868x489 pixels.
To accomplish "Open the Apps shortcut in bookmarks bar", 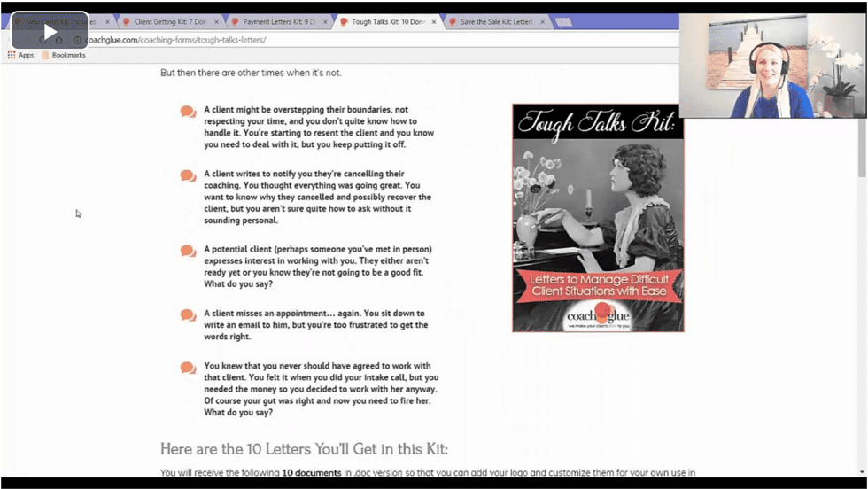I will (x=20, y=55).
